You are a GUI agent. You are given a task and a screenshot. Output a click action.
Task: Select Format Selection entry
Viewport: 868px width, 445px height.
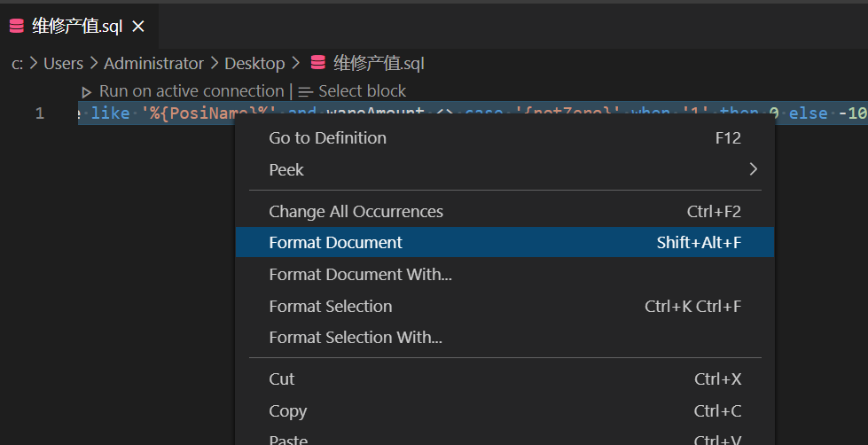point(504,306)
